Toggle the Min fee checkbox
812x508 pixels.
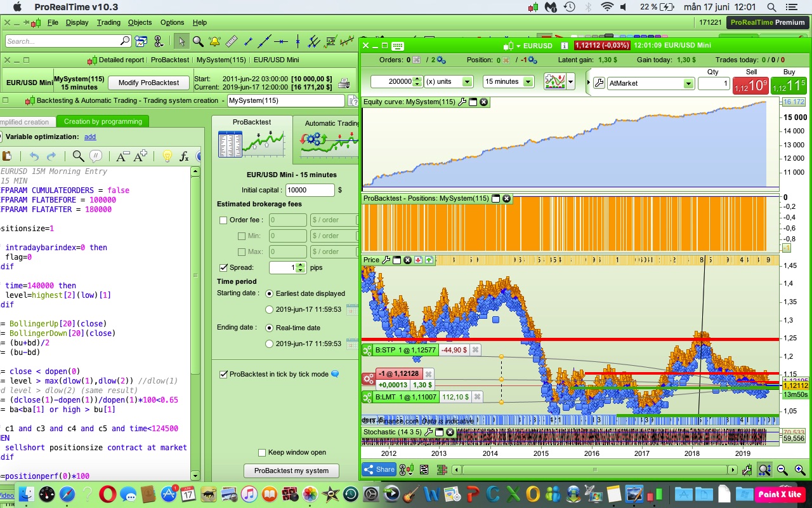coord(242,236)
